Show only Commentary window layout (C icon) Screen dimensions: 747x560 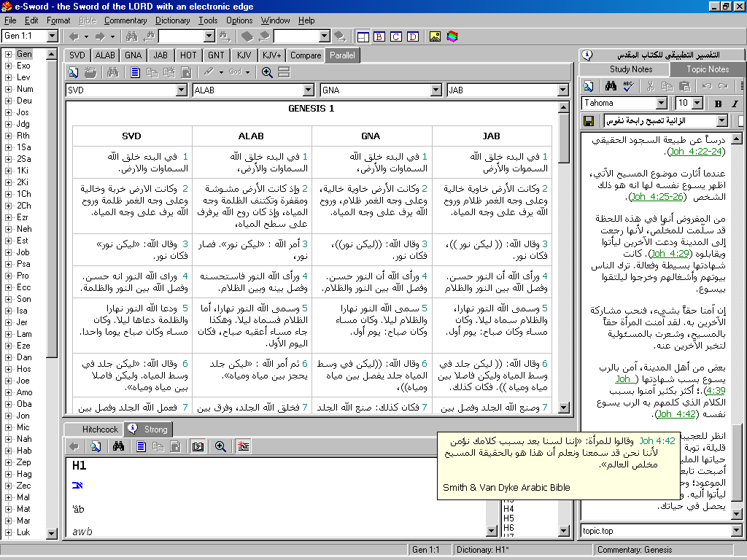(x=396, y=36)
